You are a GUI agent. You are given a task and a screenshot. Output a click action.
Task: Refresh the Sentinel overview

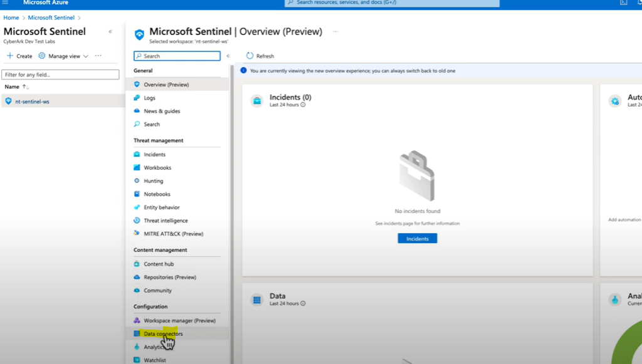pos(259,55)
